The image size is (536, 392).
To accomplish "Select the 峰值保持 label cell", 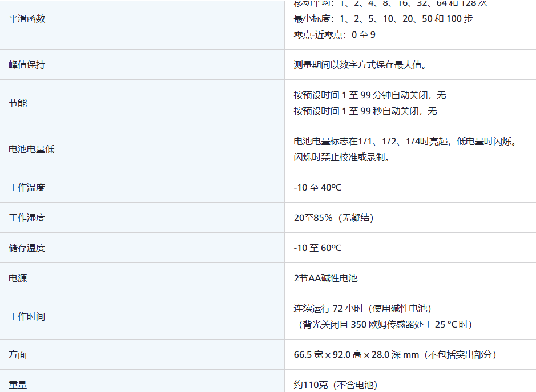I will tap(27, 65).
